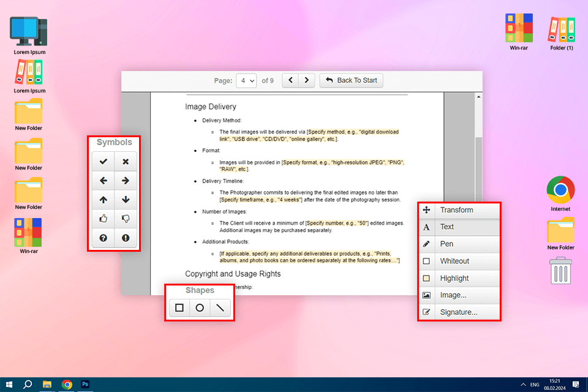Open the Lorem Ipsum computer desktop icon

click(x=29, y=36)
